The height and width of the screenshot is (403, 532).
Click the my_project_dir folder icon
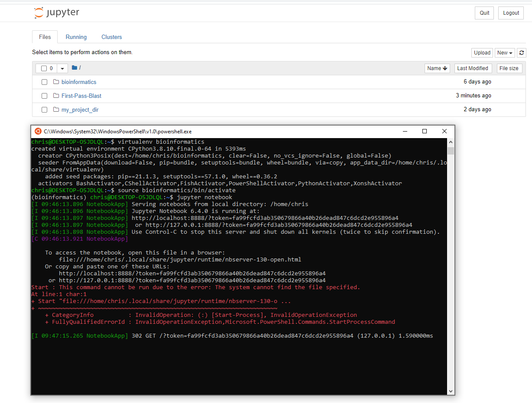(x=56, y=110)
